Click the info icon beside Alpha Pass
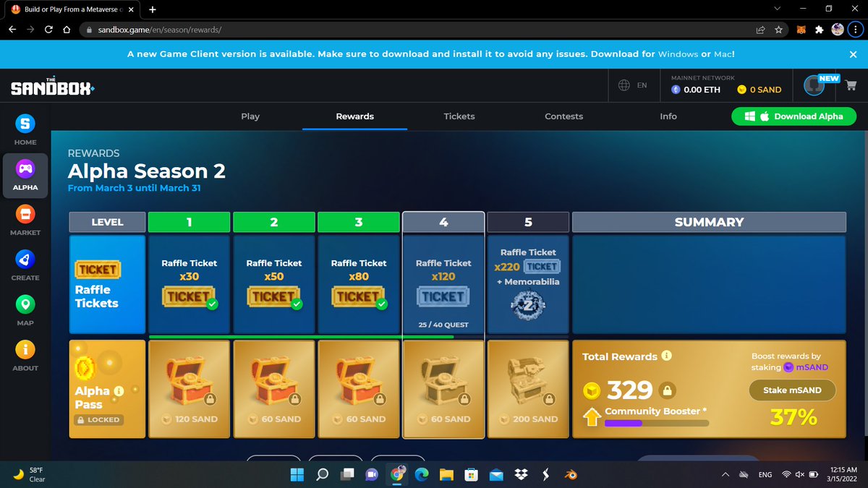This screenshot has width=868, height=488. pyautogui.click(x=119, y=390)
